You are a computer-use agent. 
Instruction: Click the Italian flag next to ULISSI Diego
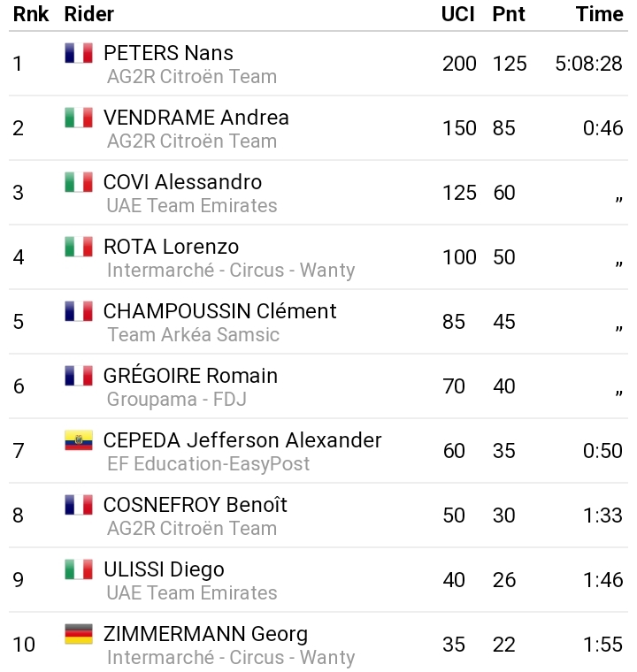pyautogui.click(x=79, y=569)
